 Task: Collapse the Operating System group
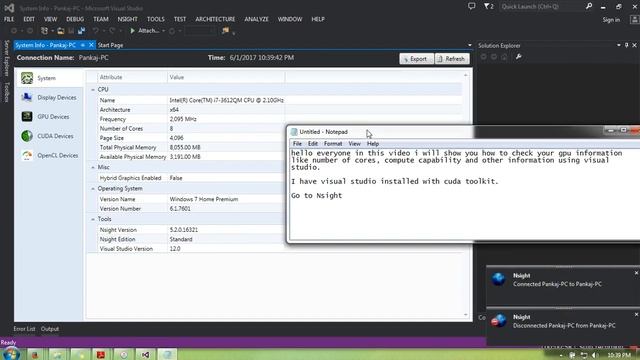[x=93, y=189]
